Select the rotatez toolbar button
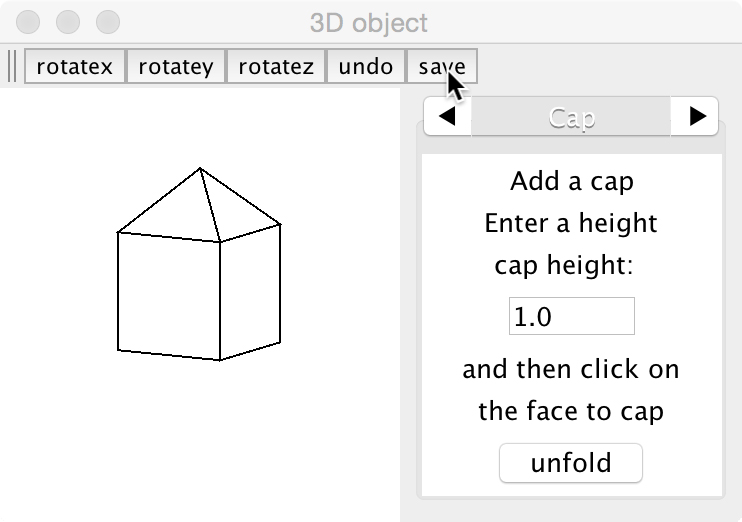This screenshot has height=522, width=742. [276, 67]
